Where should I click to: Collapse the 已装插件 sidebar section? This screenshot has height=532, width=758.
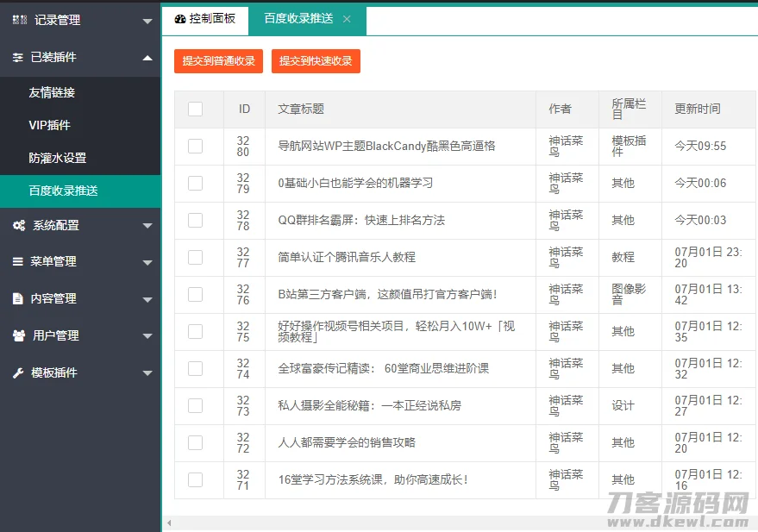(80, 58)
